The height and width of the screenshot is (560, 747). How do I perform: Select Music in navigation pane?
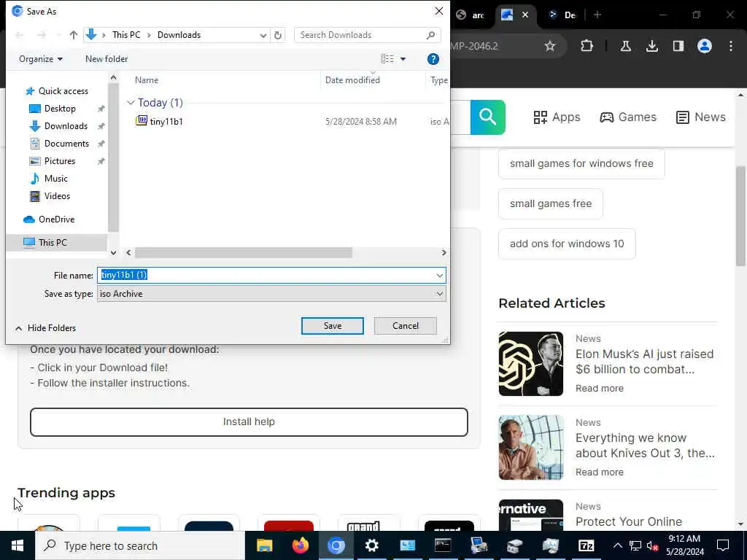tap(55, 179)
